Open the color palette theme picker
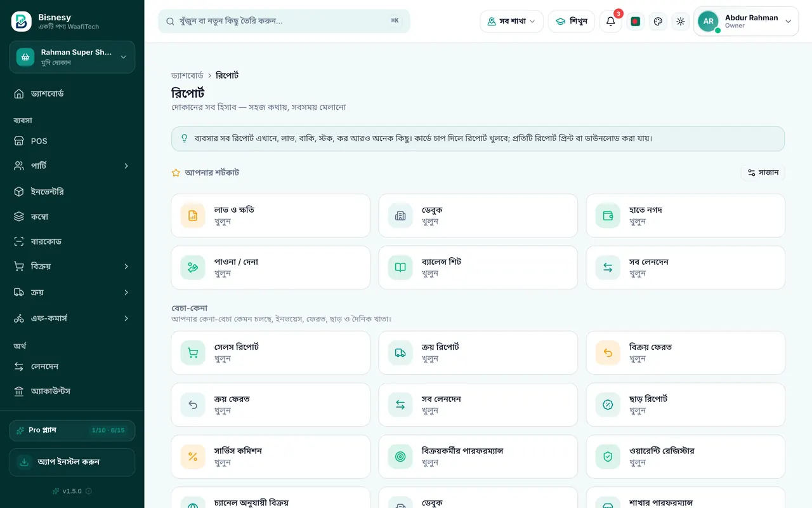Screen dimensions: 812x508 tap(658, 22)
